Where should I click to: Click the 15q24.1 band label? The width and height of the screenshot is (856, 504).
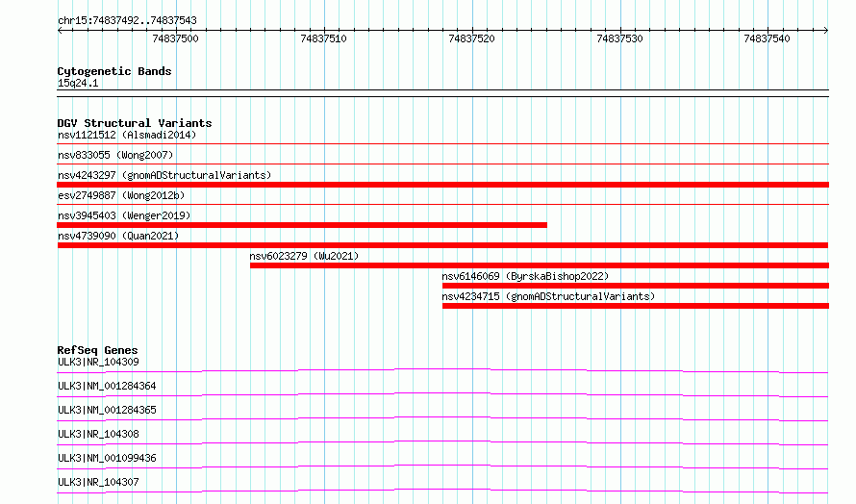point(78,83)
